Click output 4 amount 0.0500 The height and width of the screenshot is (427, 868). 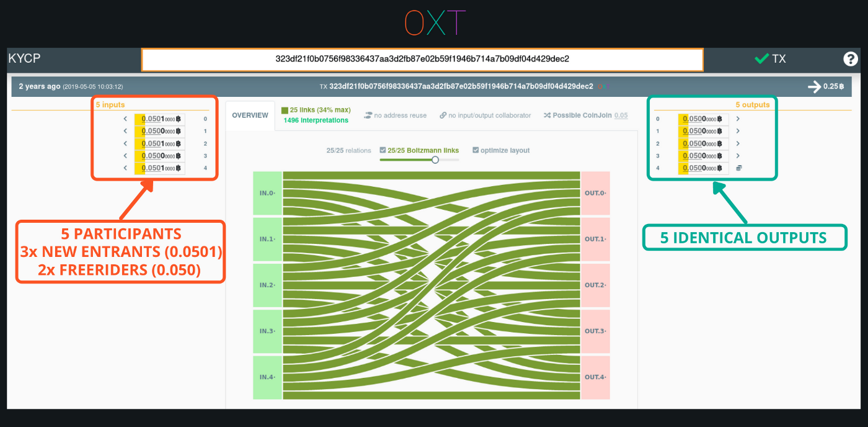pos(702,168)
